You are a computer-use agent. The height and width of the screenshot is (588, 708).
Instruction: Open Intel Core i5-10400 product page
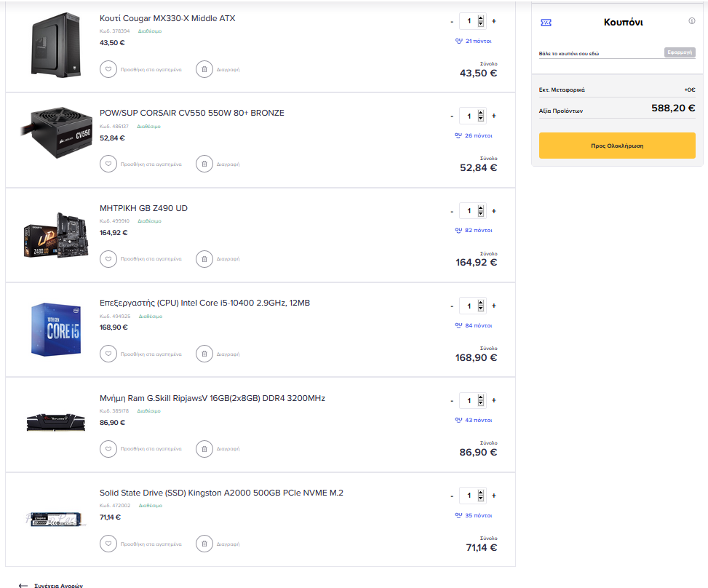tap(205, 303)
